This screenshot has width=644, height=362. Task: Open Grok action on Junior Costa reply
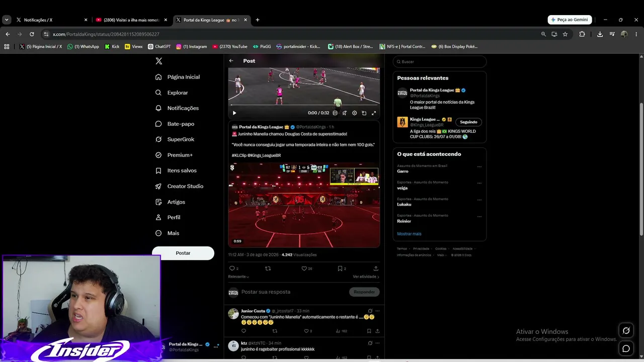370,311
